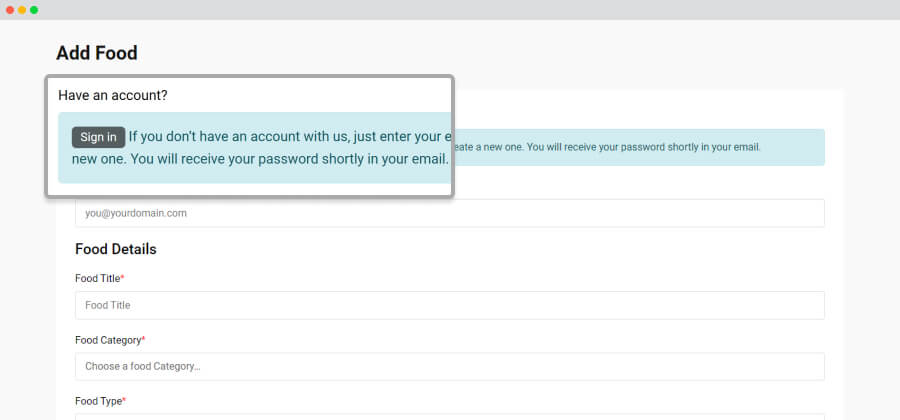Click the Have an account? text
This screenshot has height=420, width=900.
(x=113, y=95)
